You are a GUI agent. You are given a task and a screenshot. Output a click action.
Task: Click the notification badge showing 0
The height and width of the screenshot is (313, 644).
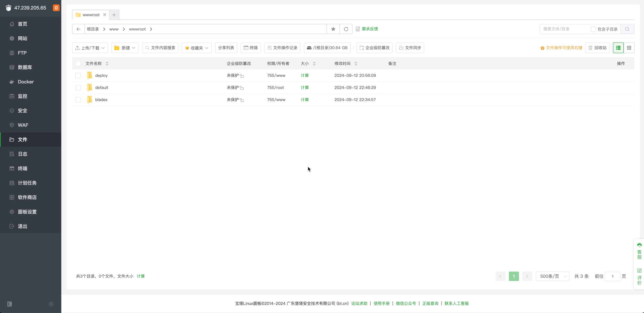tap(56, 8)
